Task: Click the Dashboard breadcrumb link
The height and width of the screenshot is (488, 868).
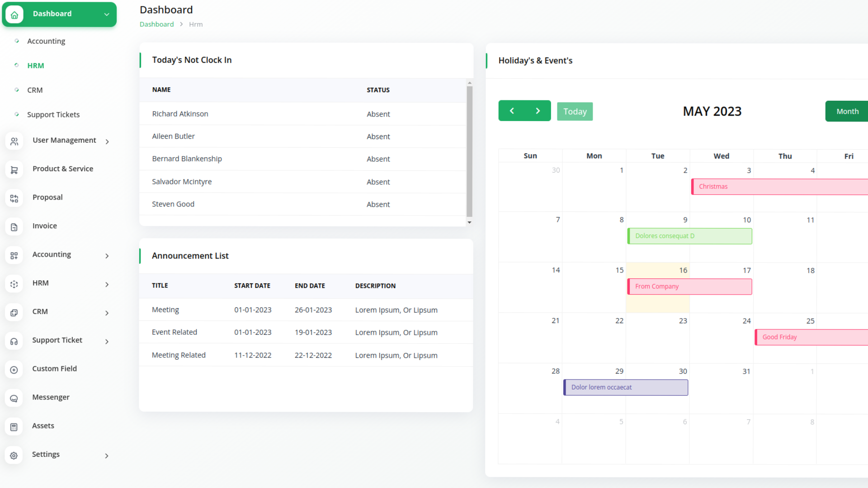Action: 157,24
